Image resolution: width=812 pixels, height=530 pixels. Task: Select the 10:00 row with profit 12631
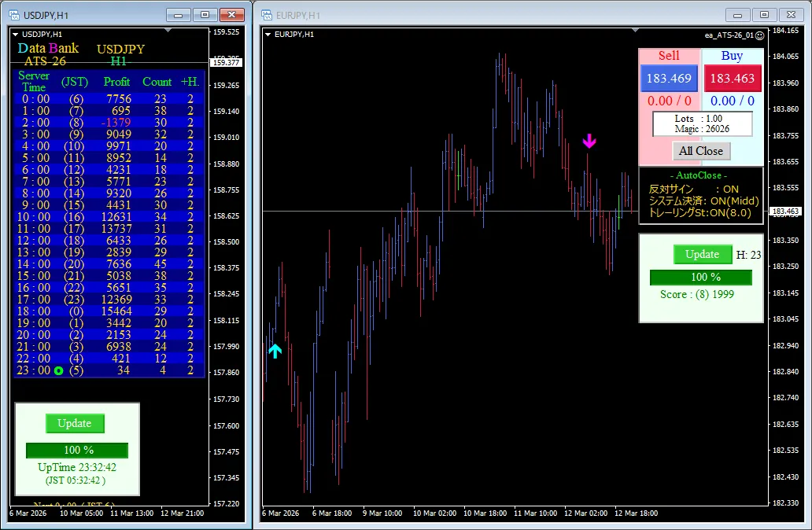[109, 217]
